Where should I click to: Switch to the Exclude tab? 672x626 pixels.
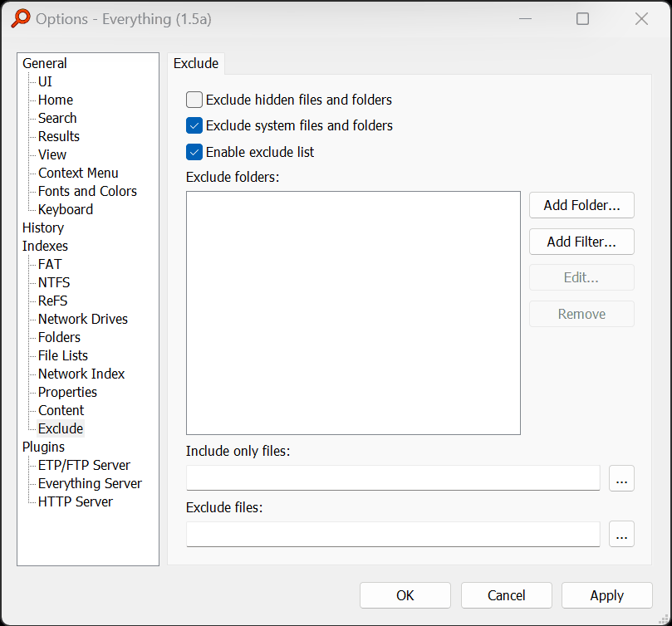click(196, 63)
